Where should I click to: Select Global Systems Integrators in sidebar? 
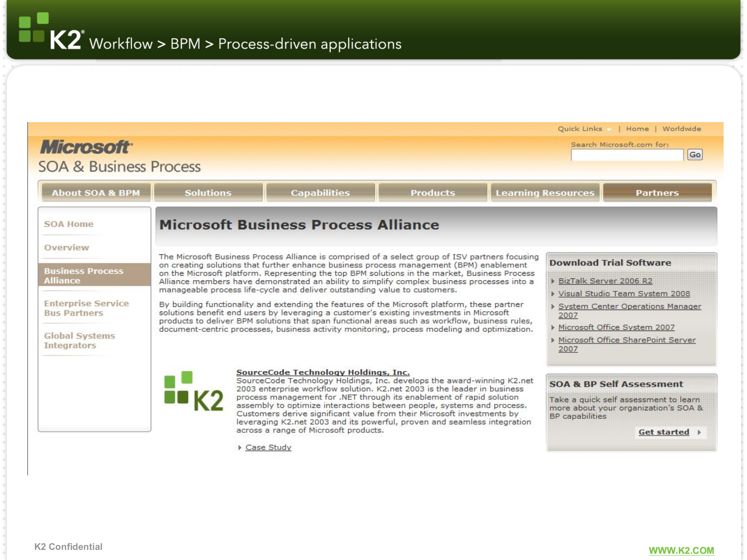coord(79,340)
